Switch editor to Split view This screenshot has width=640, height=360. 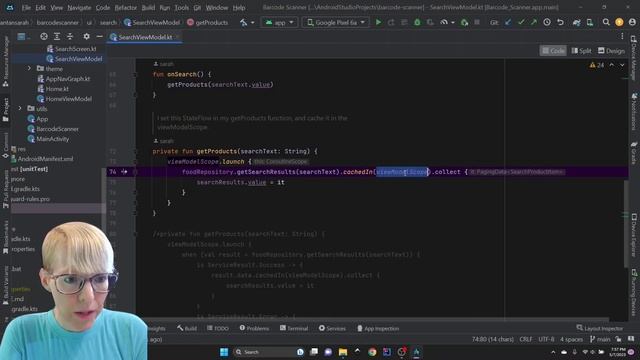(581, 51)
